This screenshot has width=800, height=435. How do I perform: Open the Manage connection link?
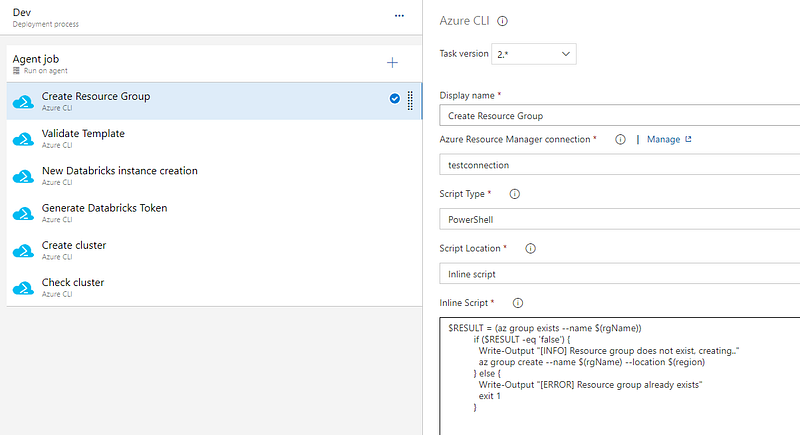[668, 140]
